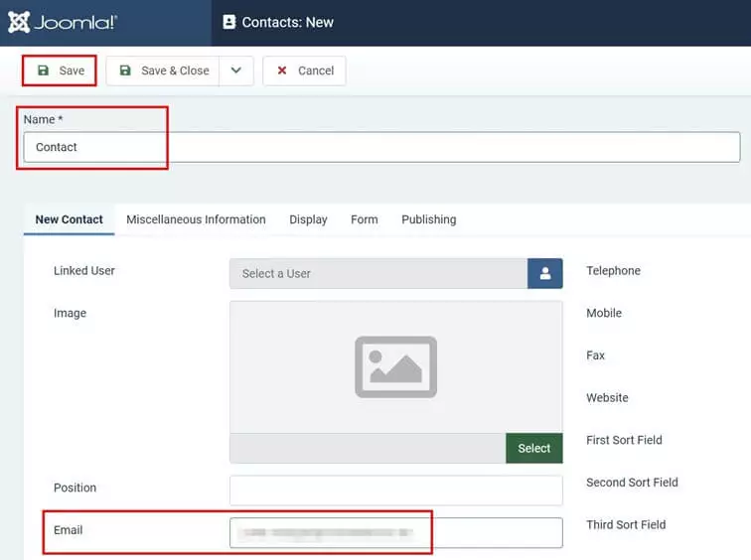
Task: Click the Mobile label
Action: (604, 313)
